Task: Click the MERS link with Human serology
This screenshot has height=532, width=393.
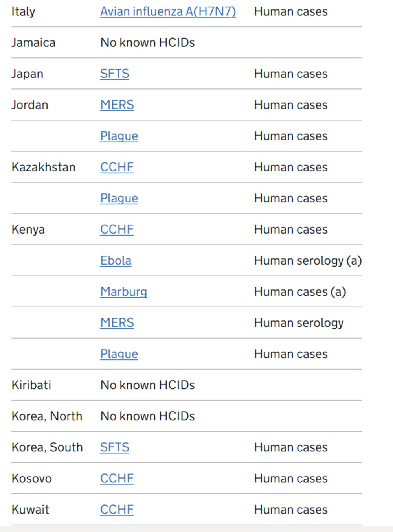Action: (x=117, y=323)
